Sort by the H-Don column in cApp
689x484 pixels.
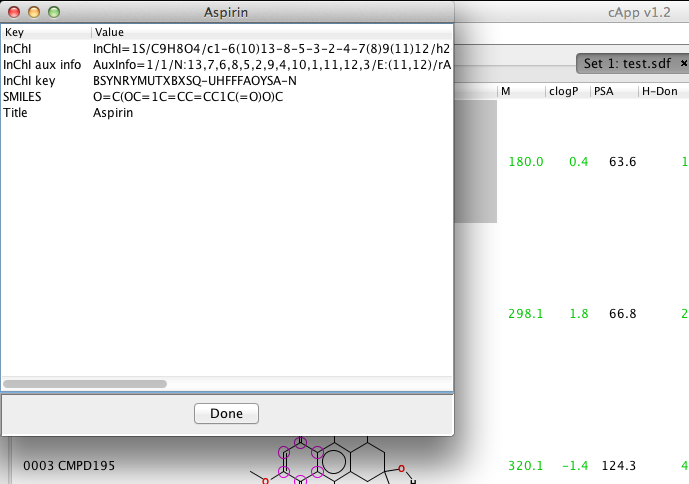pos(664,91)
